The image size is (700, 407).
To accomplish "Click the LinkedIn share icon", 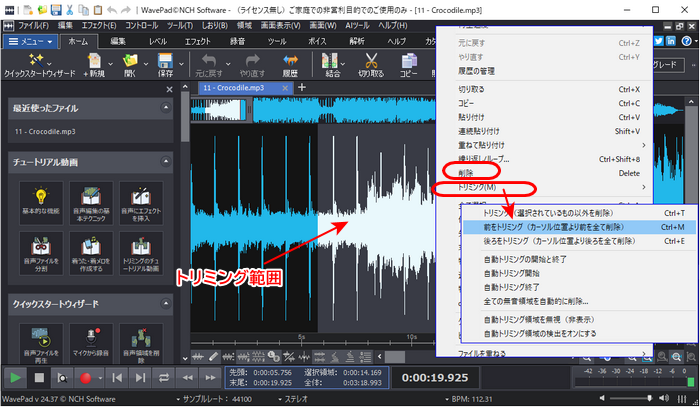I will (x=671, y=41).
